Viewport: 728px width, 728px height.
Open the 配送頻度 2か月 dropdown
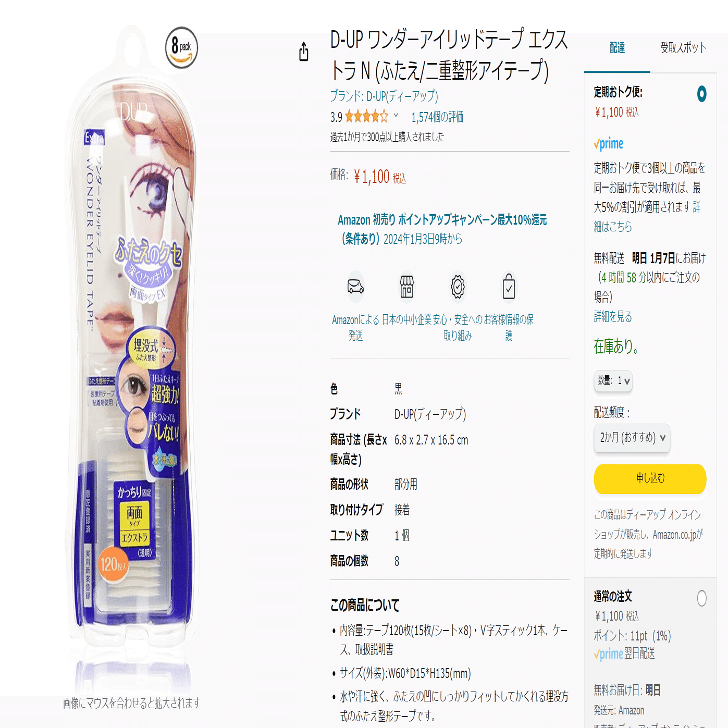click(x=632, y=438)
